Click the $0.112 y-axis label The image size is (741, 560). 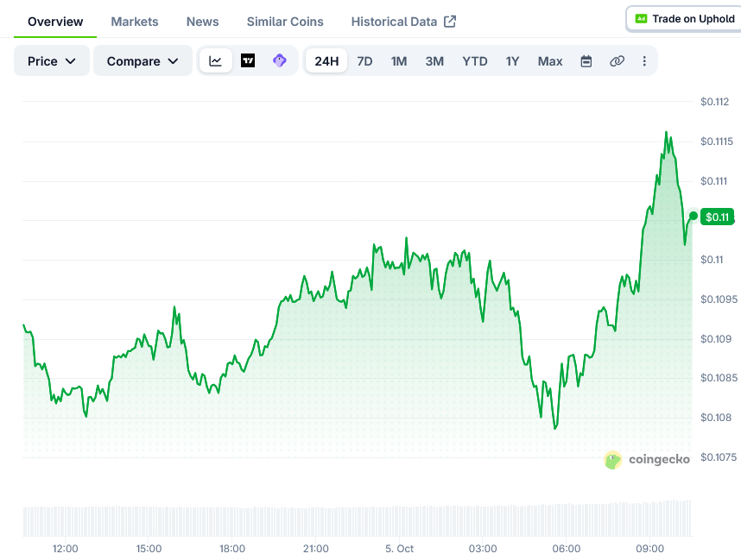pyautogui.click(x=714, y=102)
